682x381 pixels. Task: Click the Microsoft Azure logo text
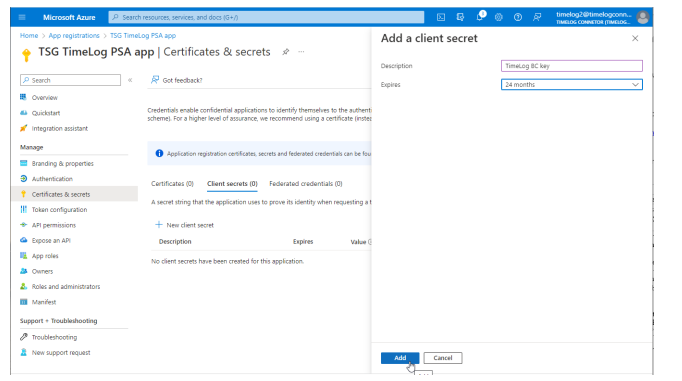(69, 17)
